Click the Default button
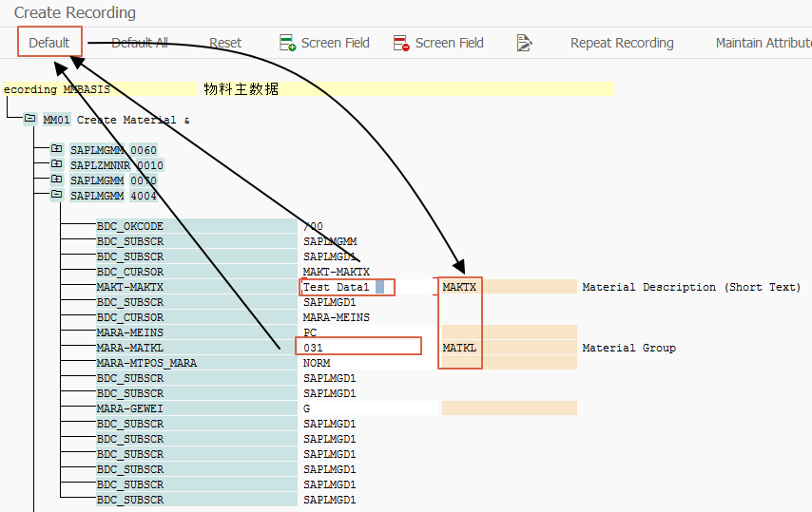 [x=49, y=43]
